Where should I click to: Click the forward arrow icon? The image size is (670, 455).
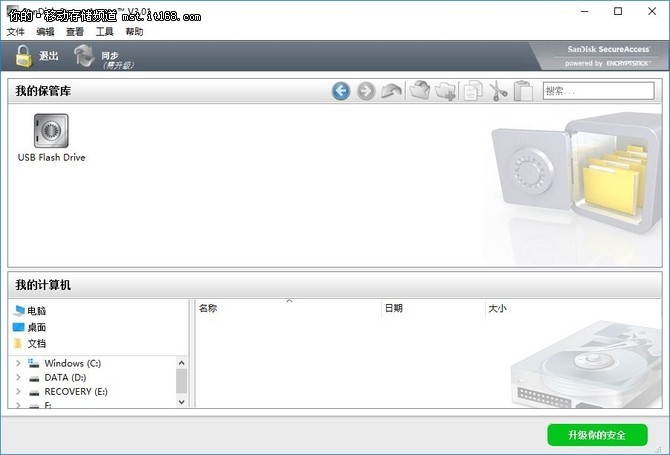(x=366, y=92)
